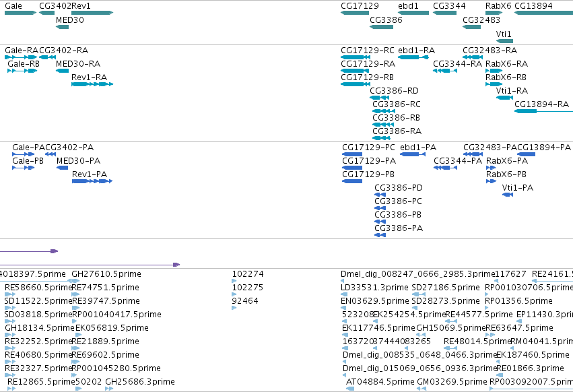Open the MED30-RA transcript
Image resolution: width=573 pixels, height=392 pixels.
(x=62, y=71)
